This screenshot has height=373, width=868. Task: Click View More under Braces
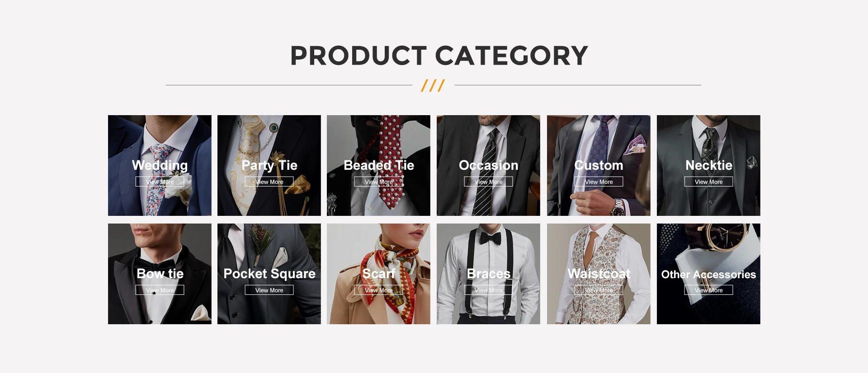pos(488,290)
